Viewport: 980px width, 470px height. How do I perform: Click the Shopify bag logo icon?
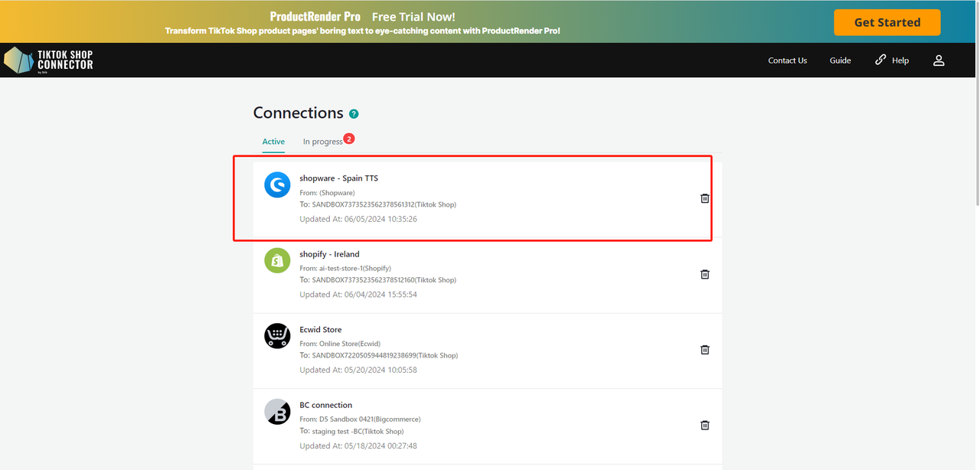[x=277, y=260]
